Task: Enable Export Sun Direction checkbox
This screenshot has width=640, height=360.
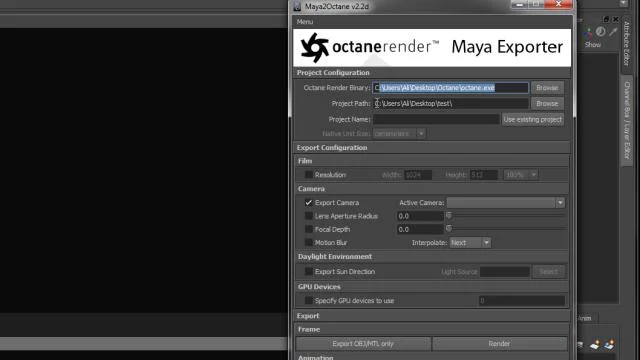Action: point(309,271)
